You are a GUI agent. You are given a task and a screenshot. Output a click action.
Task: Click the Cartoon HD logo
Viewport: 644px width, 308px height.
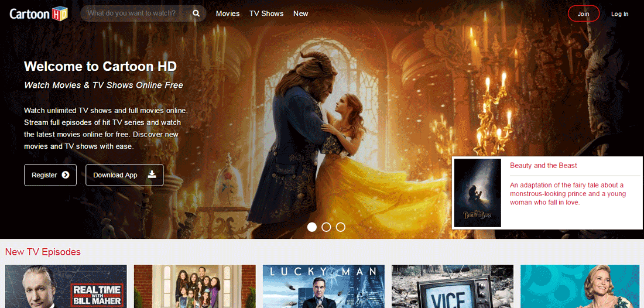[x=39, y=13]
